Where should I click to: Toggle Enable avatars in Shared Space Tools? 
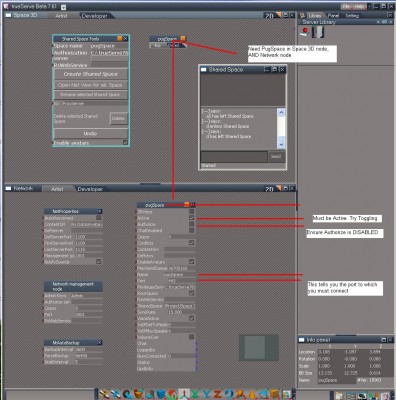tap(125, 142)
